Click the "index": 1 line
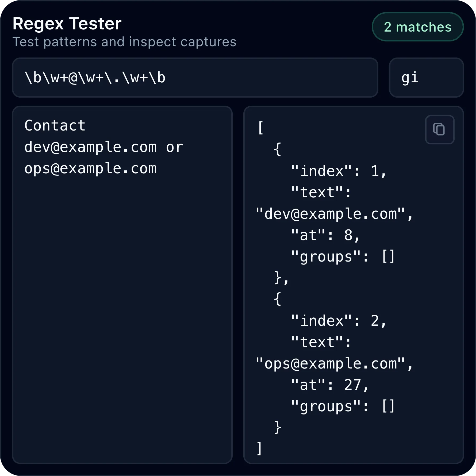The height and width of the screenshot is (476, 476). [339, 171]
